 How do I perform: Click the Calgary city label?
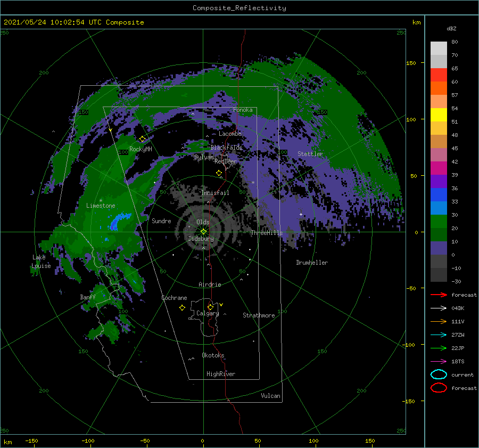(x=208, y=313)
